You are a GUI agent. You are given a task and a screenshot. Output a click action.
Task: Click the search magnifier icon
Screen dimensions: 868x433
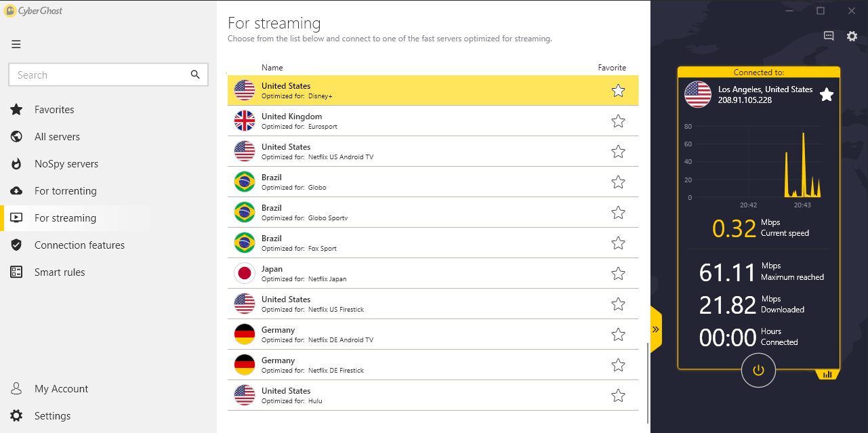coord(195,75)
